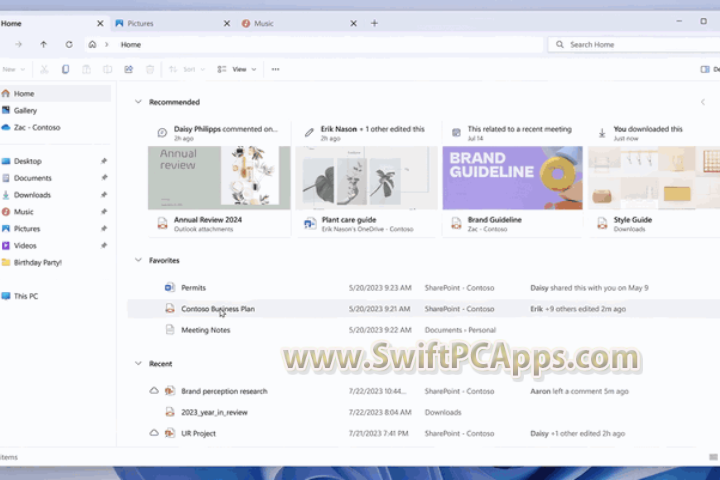Close the Pictures tab
The height and width of the screenshot is (480, 720).
pos(226,23)
